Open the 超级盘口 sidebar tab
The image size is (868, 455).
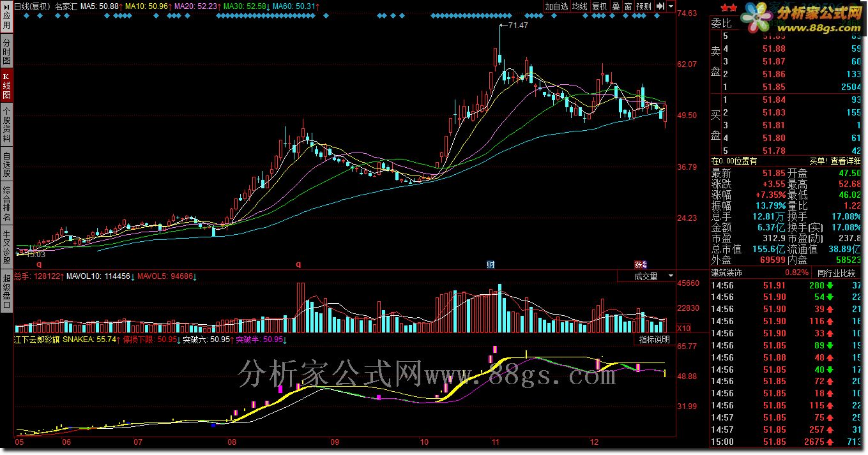(6, 292)
